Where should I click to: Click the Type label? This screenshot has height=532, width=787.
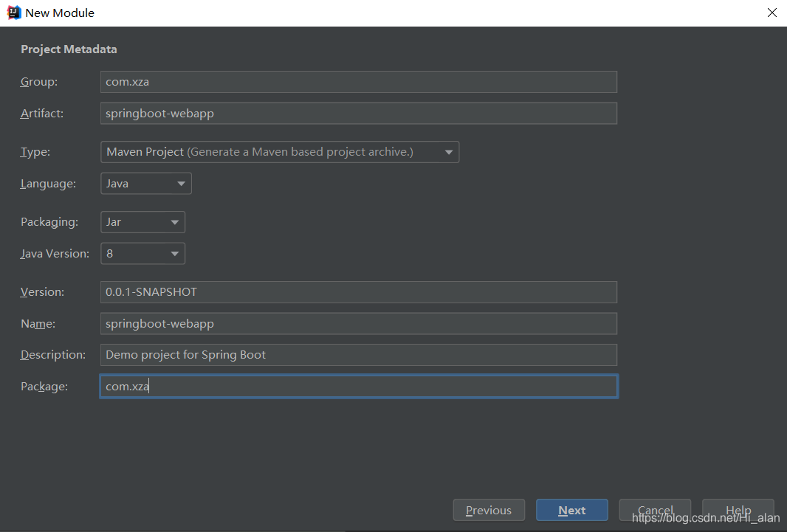pyautogui.click(x=35, y=152)
